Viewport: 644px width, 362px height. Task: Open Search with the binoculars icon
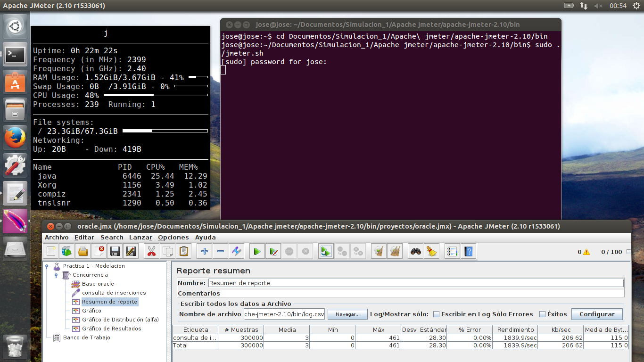[415, 251]
